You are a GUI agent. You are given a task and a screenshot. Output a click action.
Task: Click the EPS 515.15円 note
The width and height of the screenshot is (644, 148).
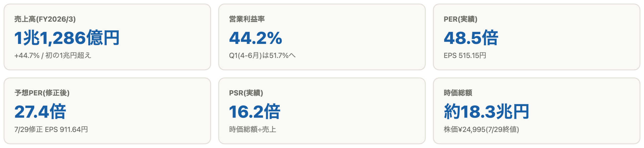[465, 55]
